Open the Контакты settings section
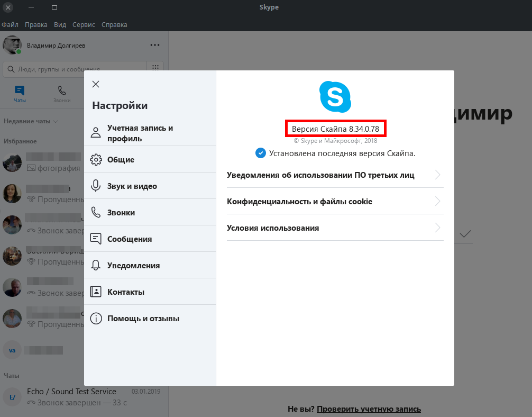Image resolution: width=532 pixels, height=417 pixels. 150,292
